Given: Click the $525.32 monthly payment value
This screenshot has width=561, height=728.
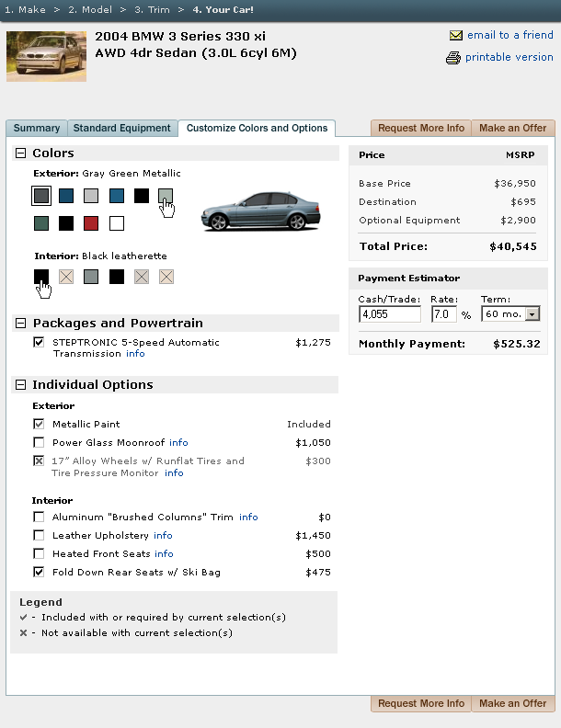Looking at the screenshot, I should tap(517, 344).
